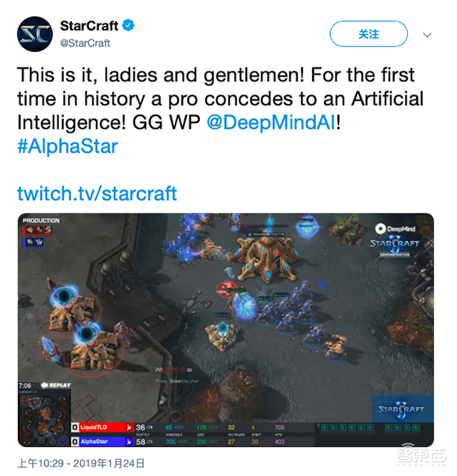This screenshot has height=476, width=457.
Task: Click the 关注 follow button
Action: [368, 34]
